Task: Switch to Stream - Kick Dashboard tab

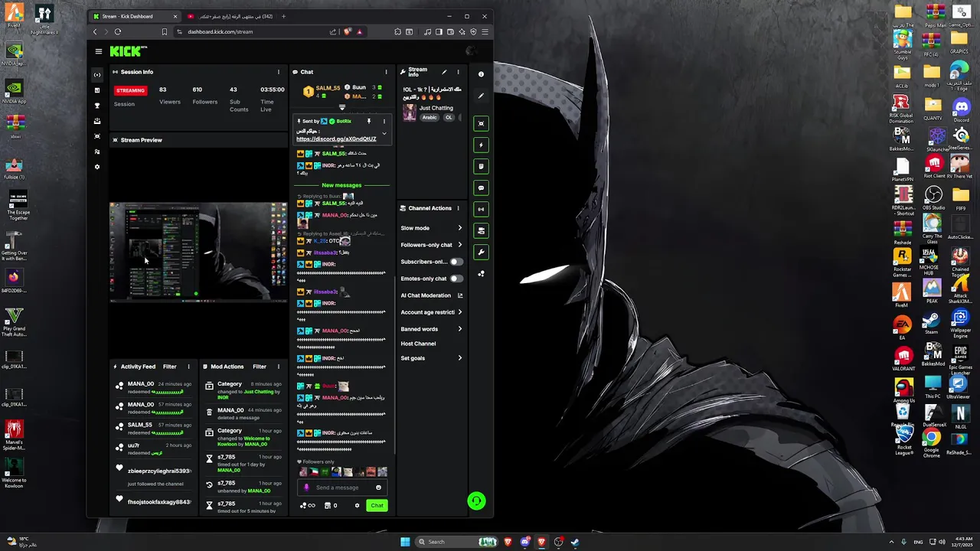Action: [133, 16]
